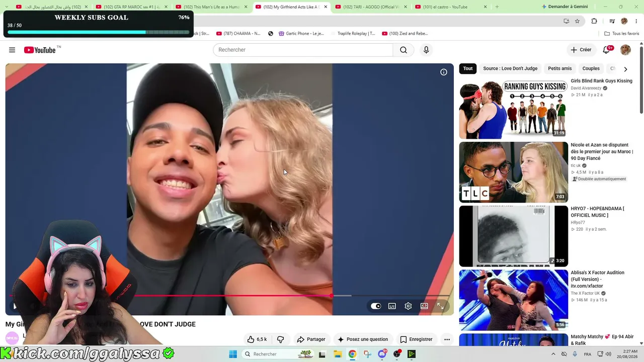The image size is (644, 362).
Task: Switch to This Man's Life tab
Action: [211, 7]
